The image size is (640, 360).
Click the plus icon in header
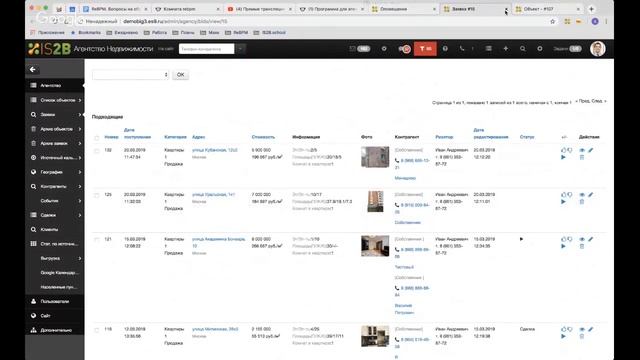505,49
